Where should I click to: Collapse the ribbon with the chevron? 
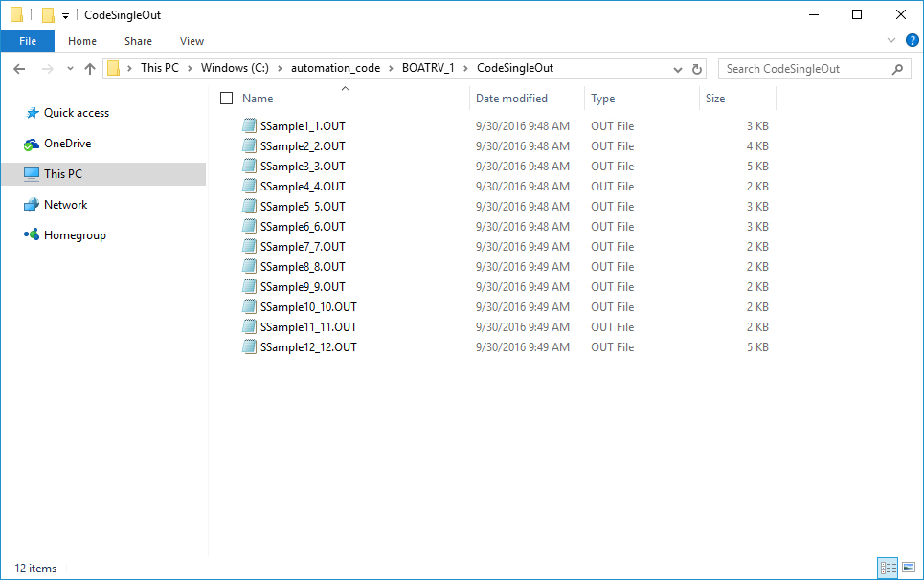[892, 41]
